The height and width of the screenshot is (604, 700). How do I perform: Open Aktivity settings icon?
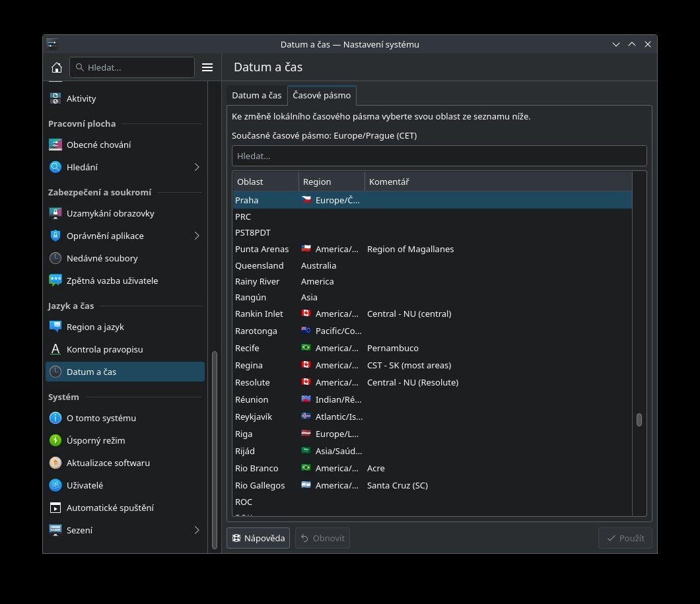coord(55,98)
